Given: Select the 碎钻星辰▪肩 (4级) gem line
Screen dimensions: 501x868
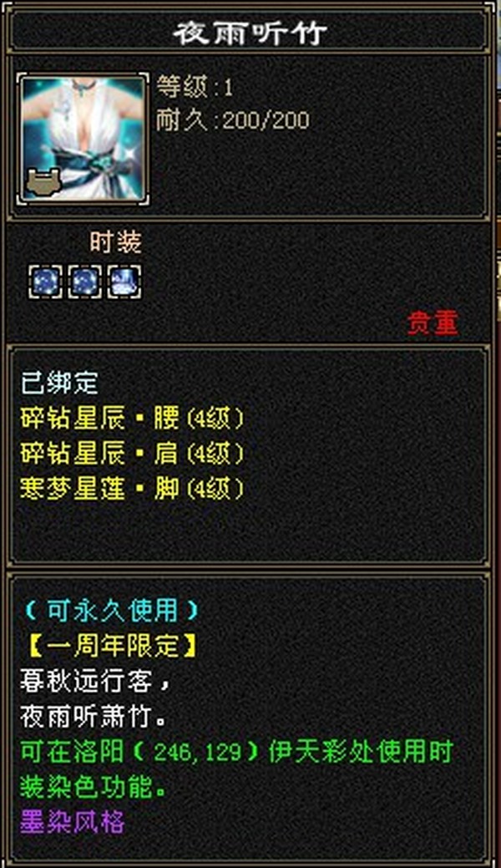Looking at the screenshot, I should (132, 454).
